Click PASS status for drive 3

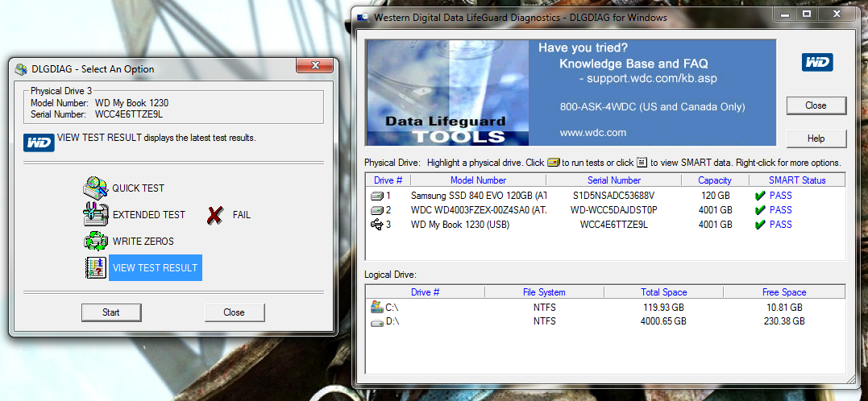780,225
